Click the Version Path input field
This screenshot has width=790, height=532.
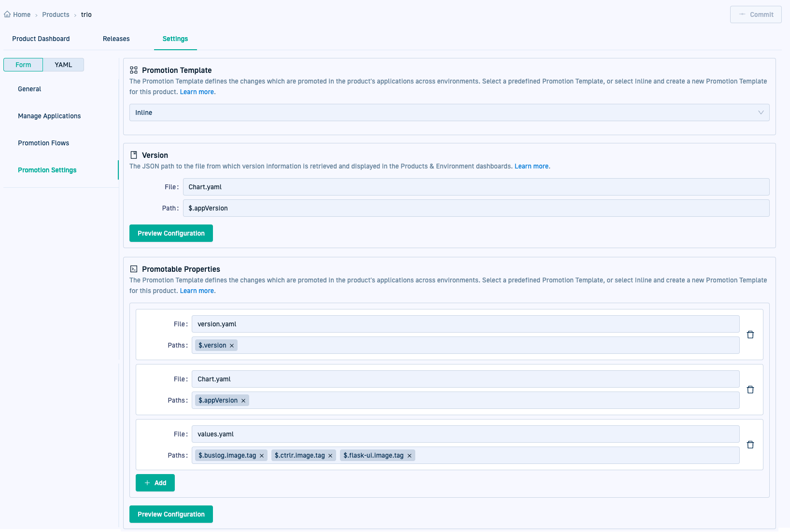pos(476,208)
